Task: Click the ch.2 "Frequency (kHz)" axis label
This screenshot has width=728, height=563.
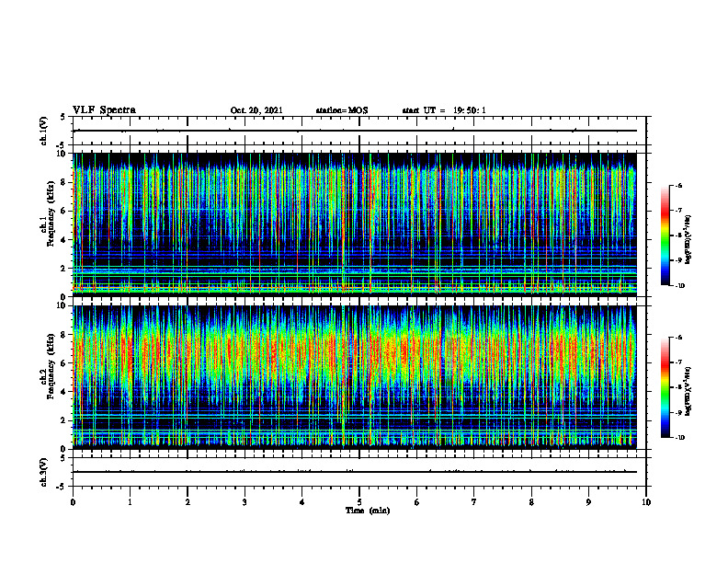Action: [x=50, y=366]
